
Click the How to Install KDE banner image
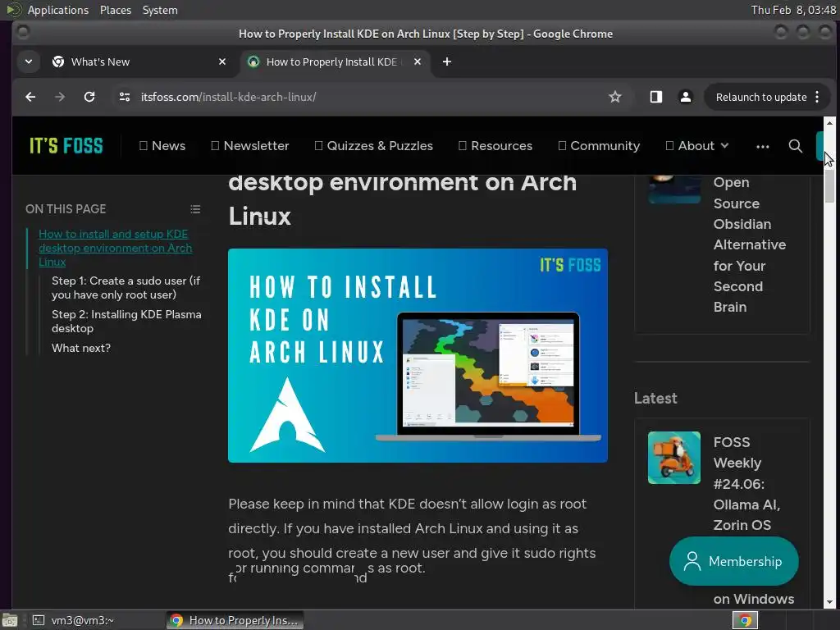click(x=418, y=355)
